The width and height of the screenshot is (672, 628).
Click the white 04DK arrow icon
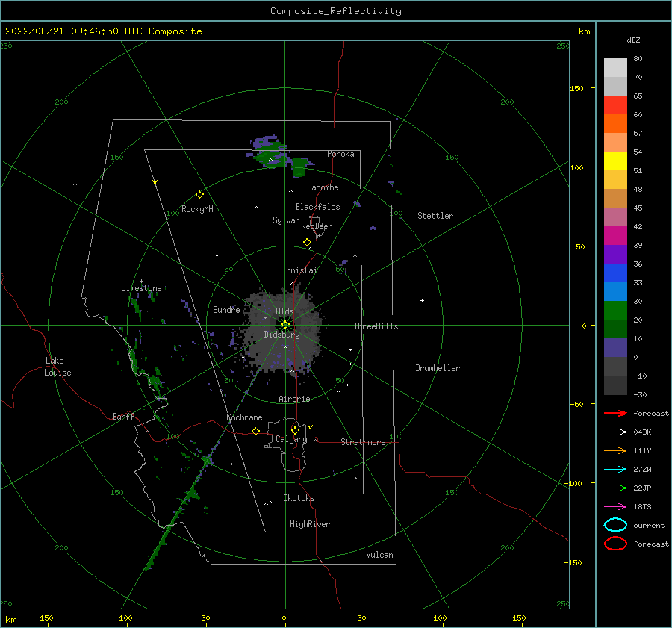pyautogui.click(x=615, y=432)
